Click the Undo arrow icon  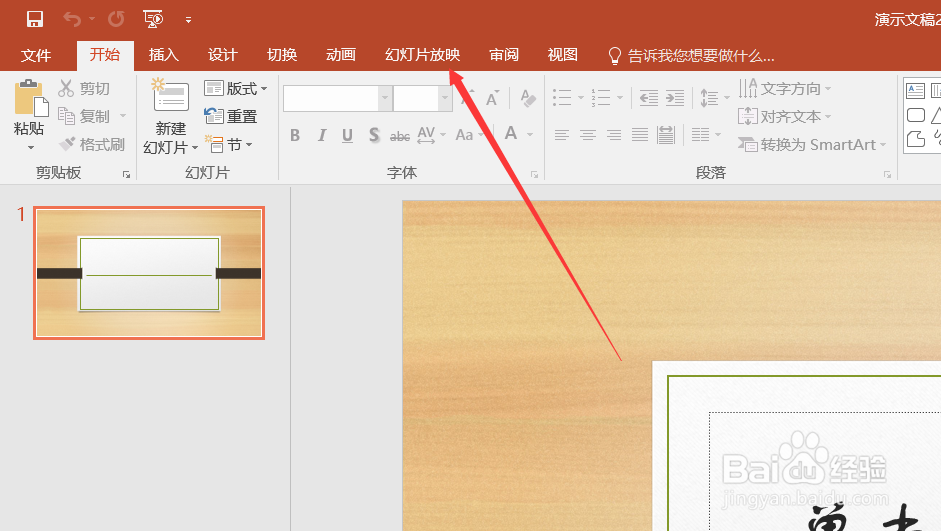pyautogui.click(x=72, y=19)
